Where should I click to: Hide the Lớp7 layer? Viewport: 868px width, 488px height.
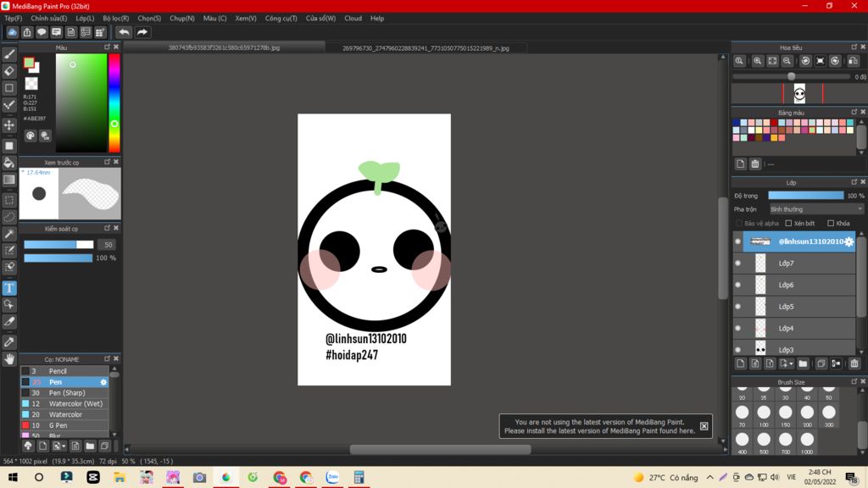click(738, 263)
